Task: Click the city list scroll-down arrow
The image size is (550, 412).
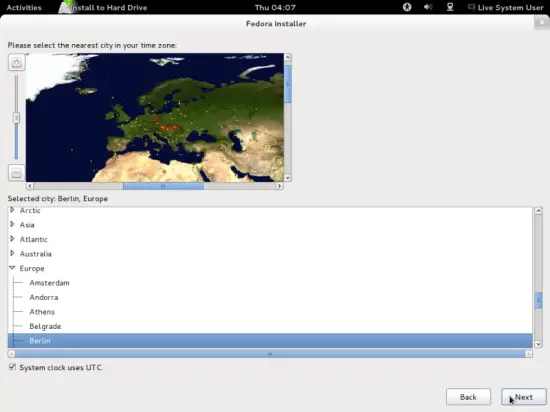Action: click(x=538, y=344)
